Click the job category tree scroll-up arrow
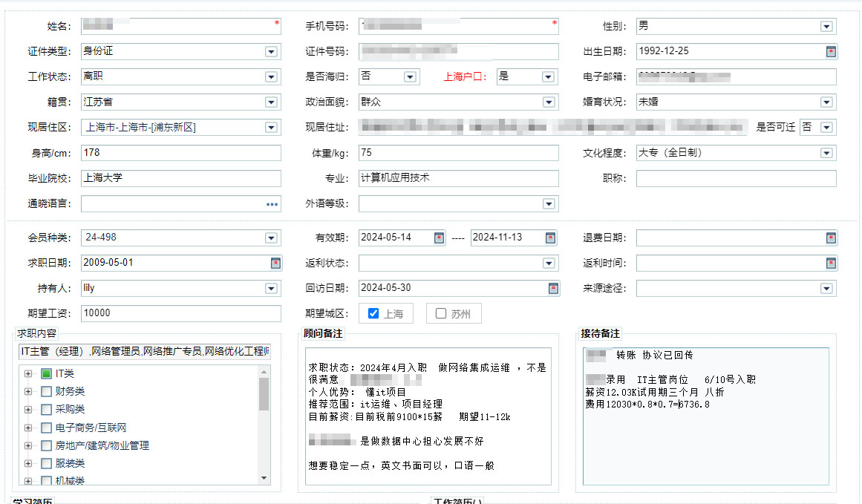 (x=264, y=372)
